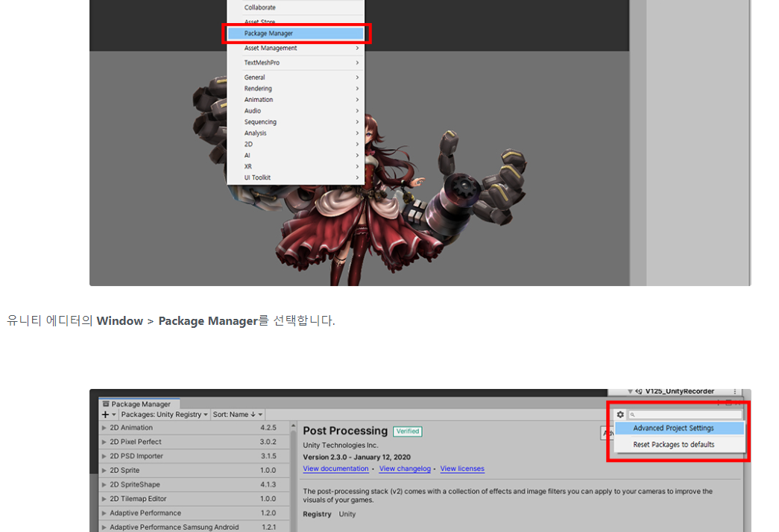779x532 pixels.
Task: Open the 2D submenu
Action: 296,144
